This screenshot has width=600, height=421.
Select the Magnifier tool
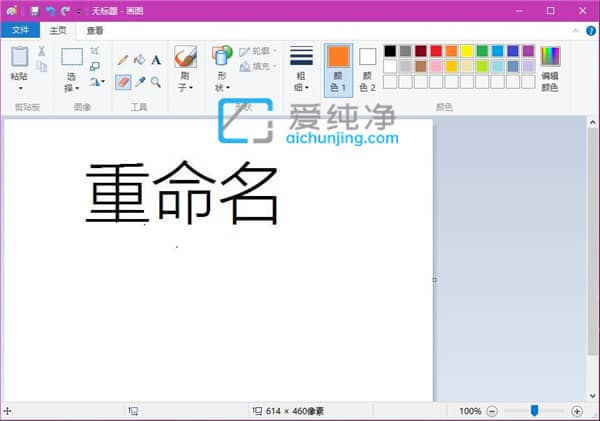[x=156, y=82]
